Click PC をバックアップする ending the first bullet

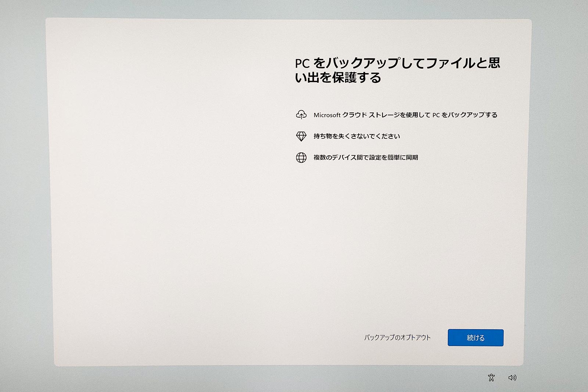click(x=465, y=115)
